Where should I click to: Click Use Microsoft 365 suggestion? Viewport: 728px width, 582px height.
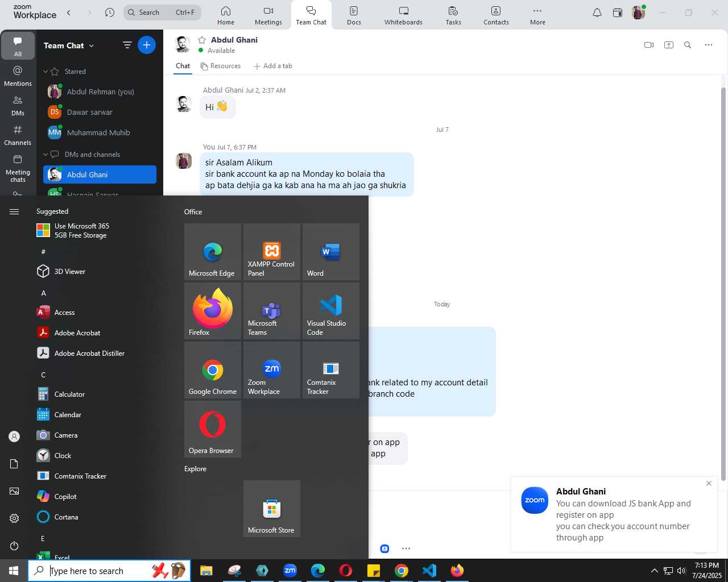[102, 230]
